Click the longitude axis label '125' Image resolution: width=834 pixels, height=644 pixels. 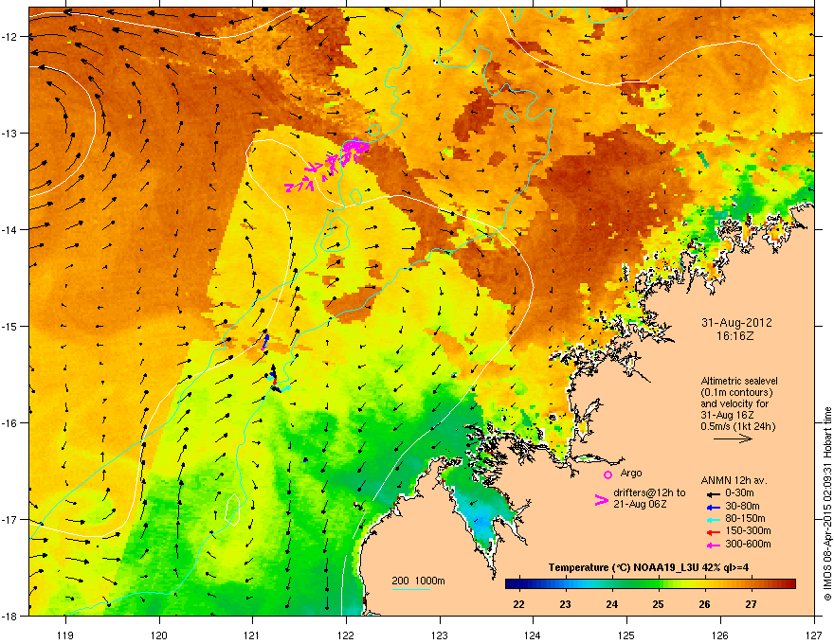pos(626,635)
